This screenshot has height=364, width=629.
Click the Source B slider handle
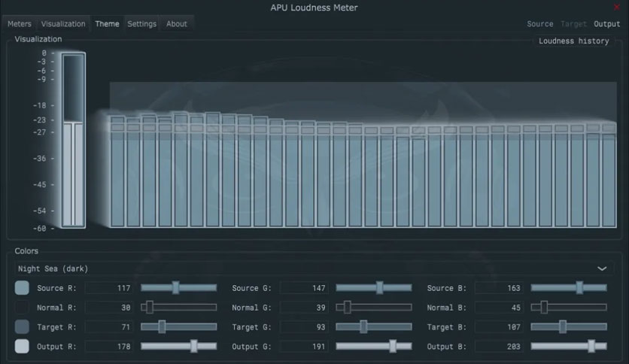coord(579,287)
